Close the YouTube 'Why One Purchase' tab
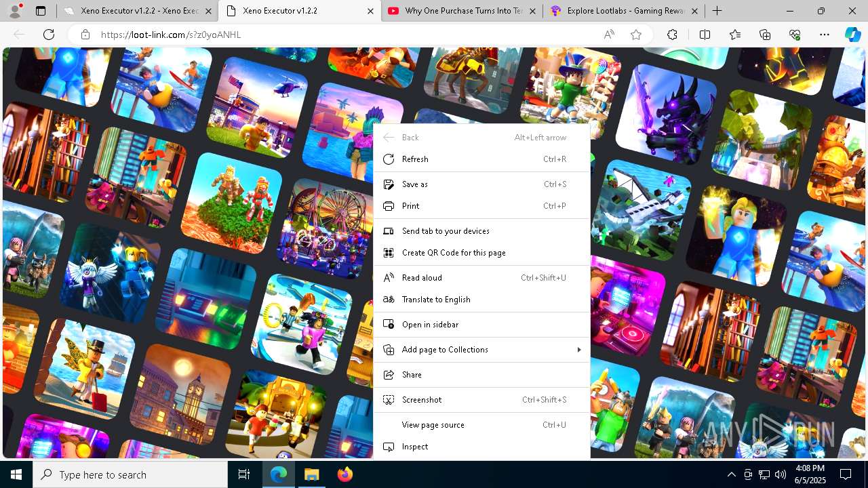Screen dimensions: 868x488 (x=532, y=11)
